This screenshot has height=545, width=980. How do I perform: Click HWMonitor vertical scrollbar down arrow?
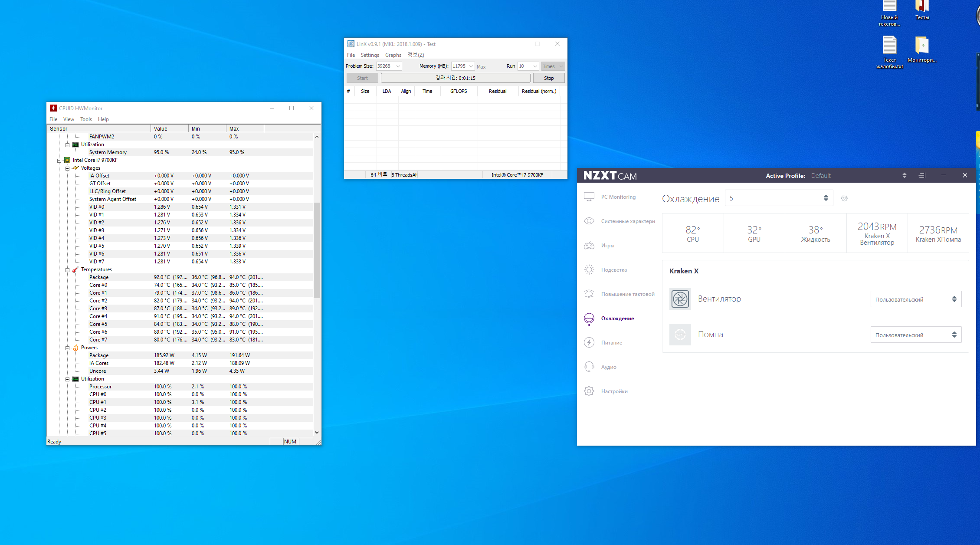317,432
